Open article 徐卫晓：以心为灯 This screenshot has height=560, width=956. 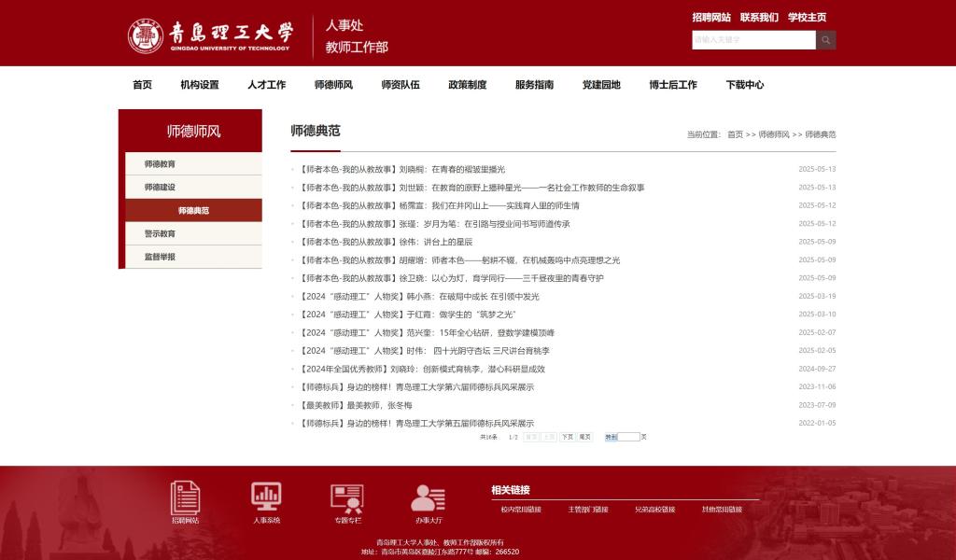pyautogui.click(x=451, y=278)
